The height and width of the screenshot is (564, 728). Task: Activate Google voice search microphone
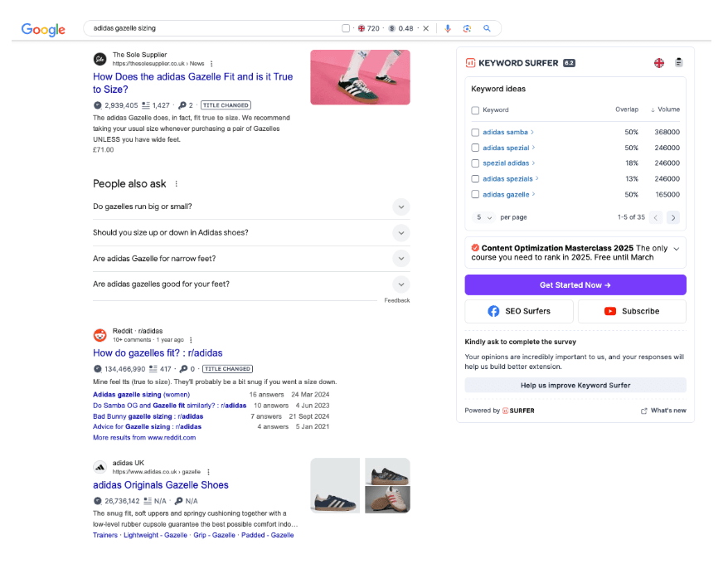447,28
